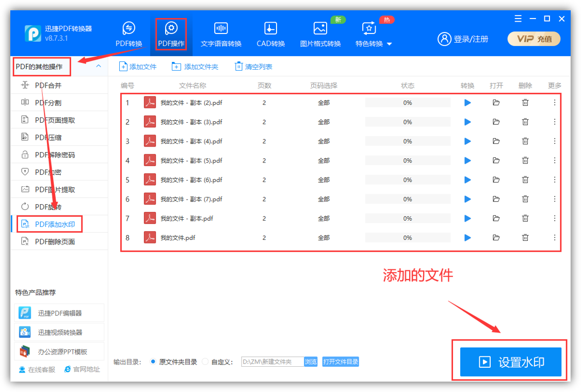This screenshot has height=392, width=581.
Task: Open more options for 副本 (2).pdf row
Action: pyautogui.click(x=554, y=103)
